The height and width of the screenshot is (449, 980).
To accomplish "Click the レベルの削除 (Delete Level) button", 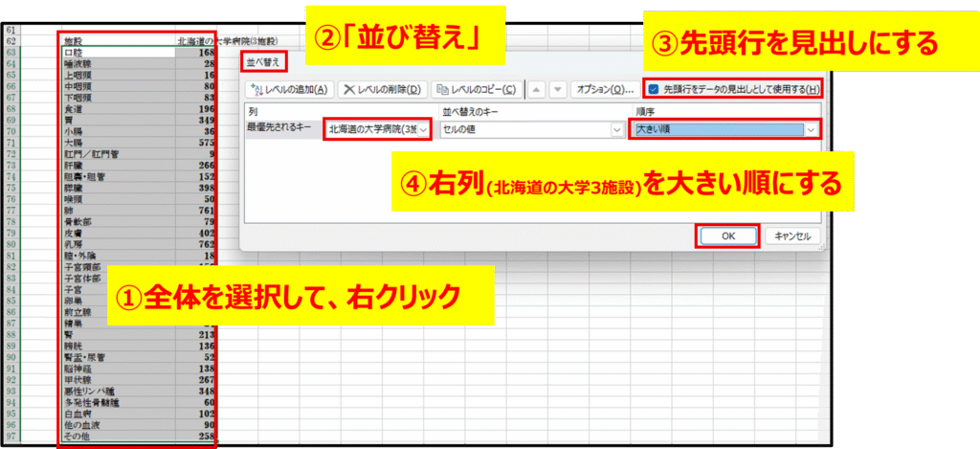I will pos(382,90).
